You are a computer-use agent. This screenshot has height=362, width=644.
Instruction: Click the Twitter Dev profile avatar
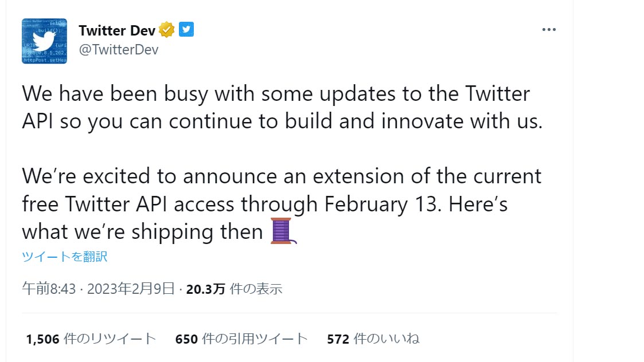click(44, 41)
